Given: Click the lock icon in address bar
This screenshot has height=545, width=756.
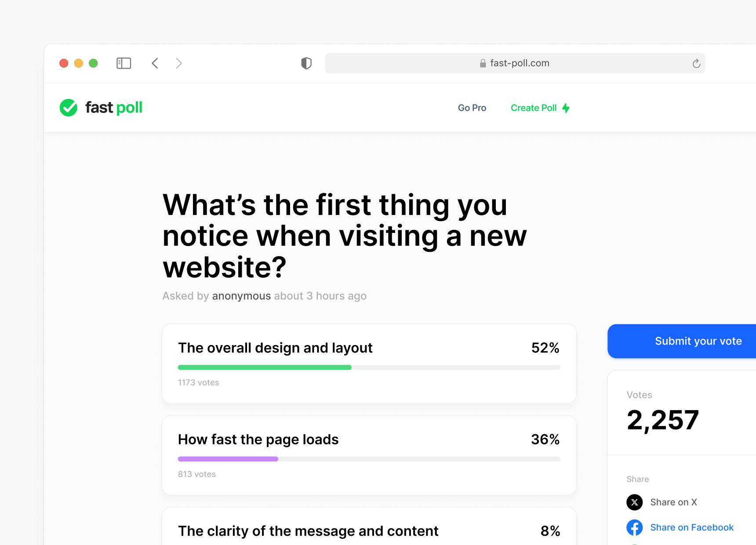Looking at the screenshot, I should tap(483, 63).
